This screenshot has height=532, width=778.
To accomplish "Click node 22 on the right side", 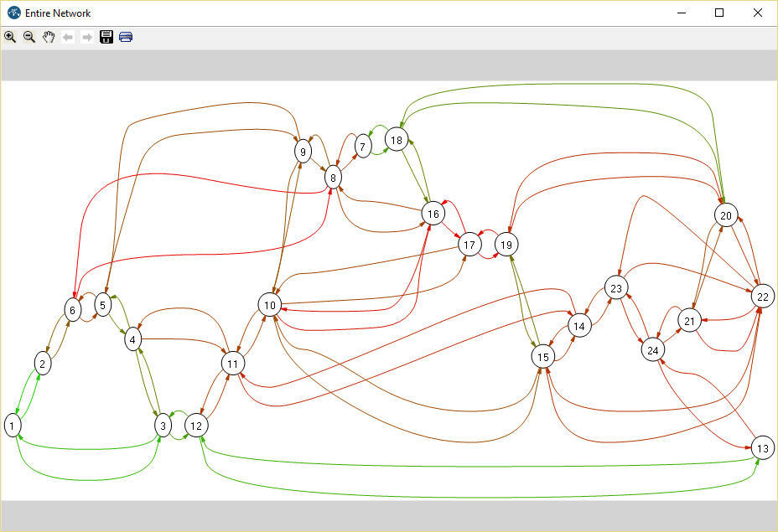I will [762, 297].
